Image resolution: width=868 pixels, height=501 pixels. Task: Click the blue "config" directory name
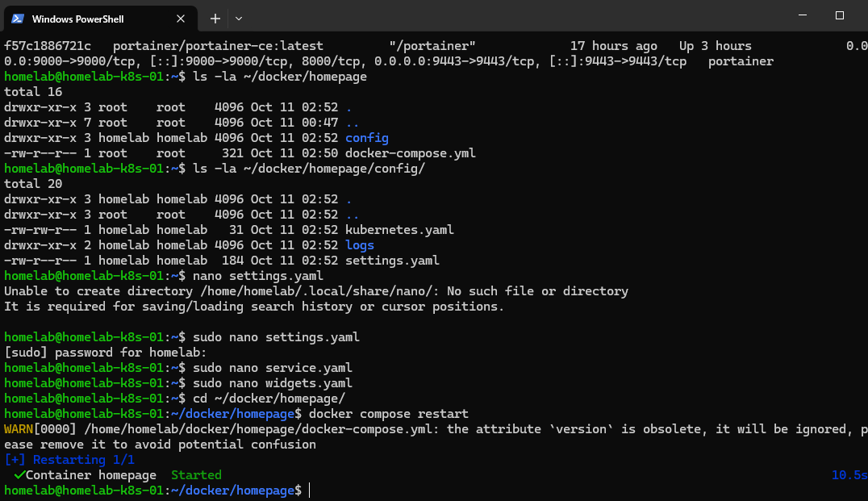[x=367, y=138]
